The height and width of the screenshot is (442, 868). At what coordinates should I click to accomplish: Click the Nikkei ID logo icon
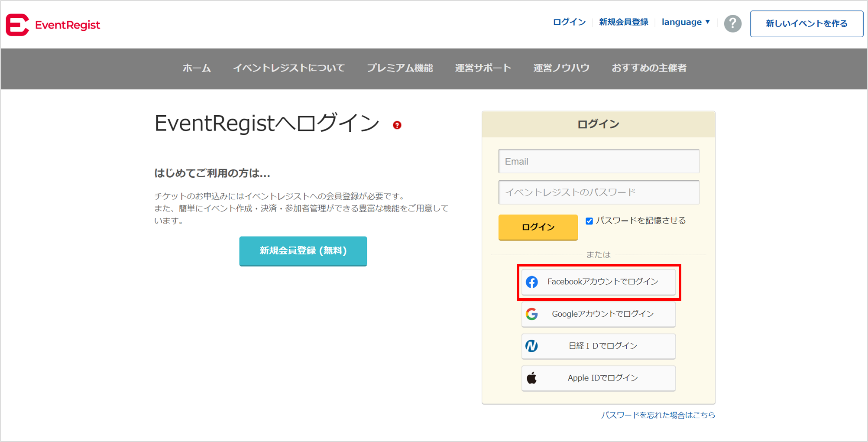[x=532, y=346]
